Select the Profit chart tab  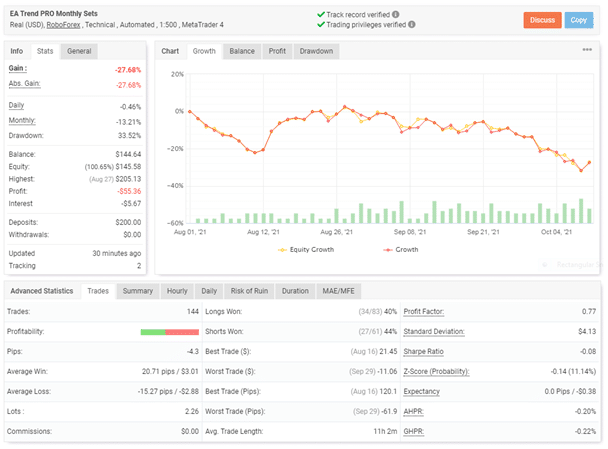tap(276, 50)
